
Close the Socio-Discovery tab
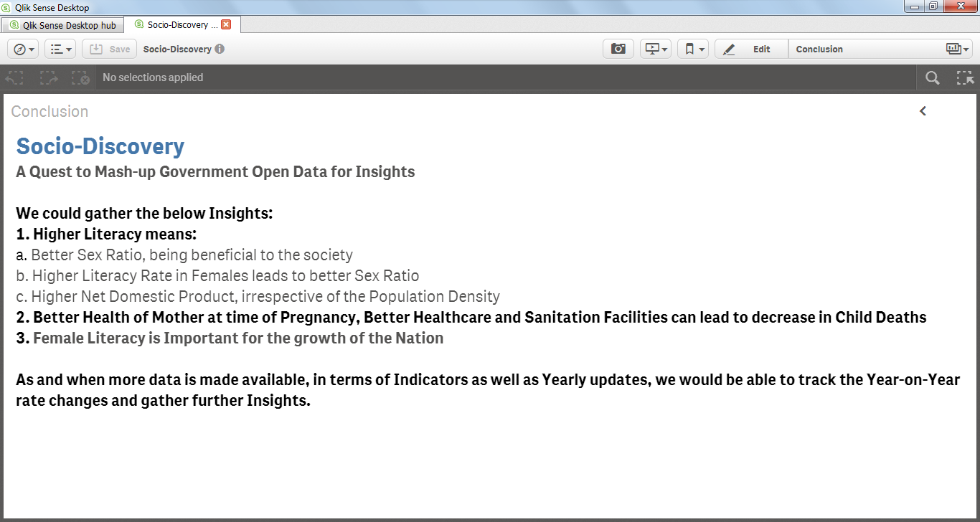[226, 24]
